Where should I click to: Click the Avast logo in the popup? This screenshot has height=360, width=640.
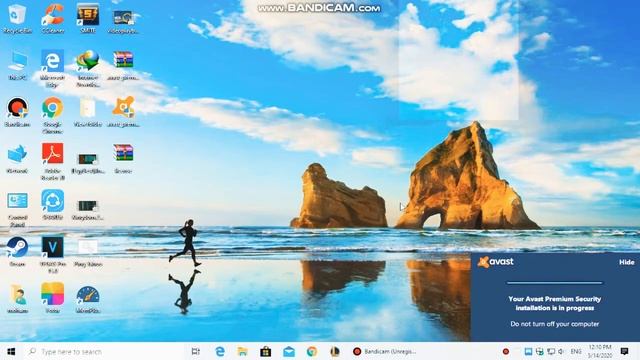coord(496,262)
